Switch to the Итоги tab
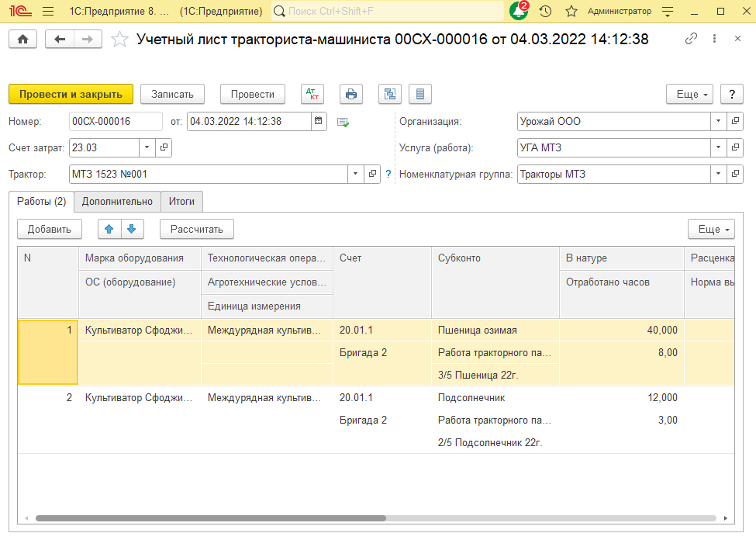Image resolution: width=756 pixels, height=540 pixels. (x=181, y=202)
